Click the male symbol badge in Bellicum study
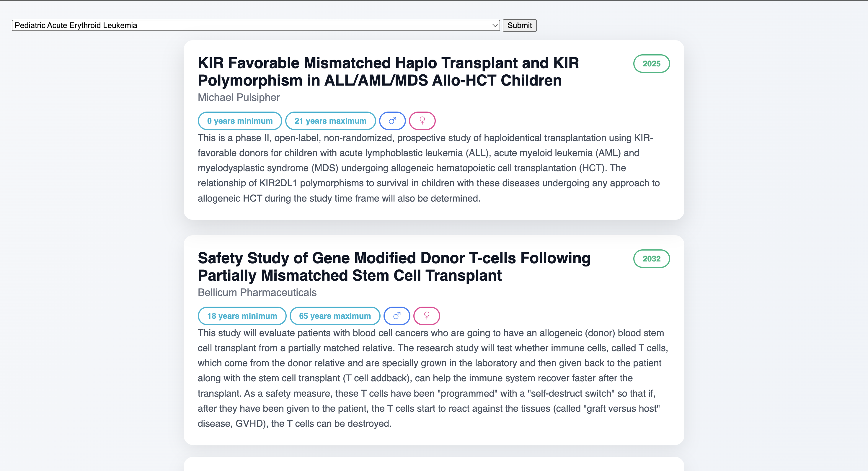 click(397, 316)
